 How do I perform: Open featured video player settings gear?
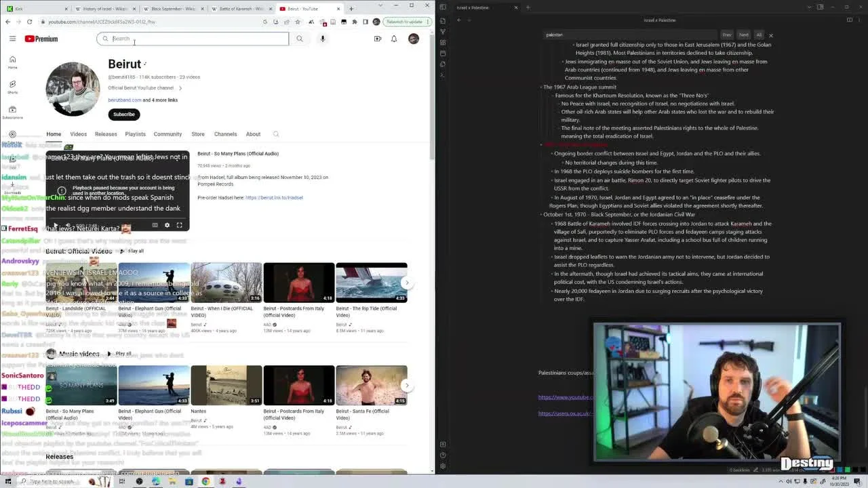[x=167, y=225]
